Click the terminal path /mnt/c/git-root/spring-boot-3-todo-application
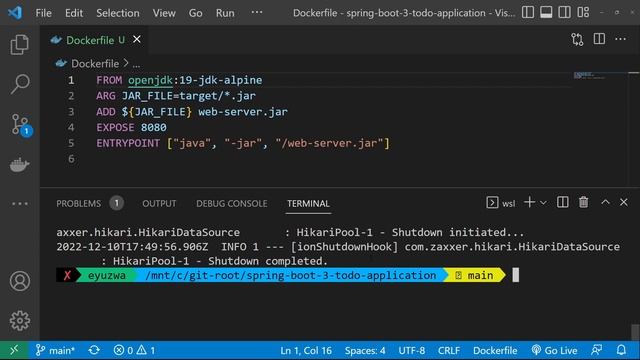 [x=291, y=276]
